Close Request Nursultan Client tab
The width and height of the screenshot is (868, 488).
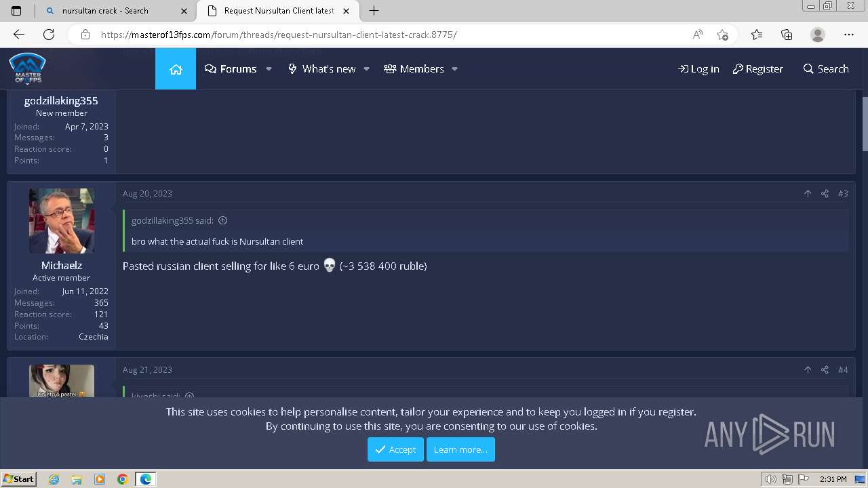[x=347, y=11]
